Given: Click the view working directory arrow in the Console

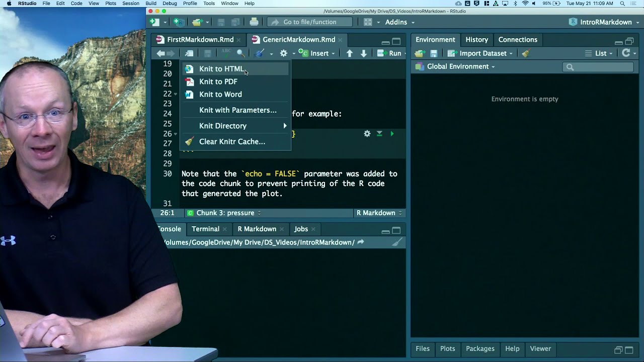Looking at the screenshot, I should tap(360, 242).
